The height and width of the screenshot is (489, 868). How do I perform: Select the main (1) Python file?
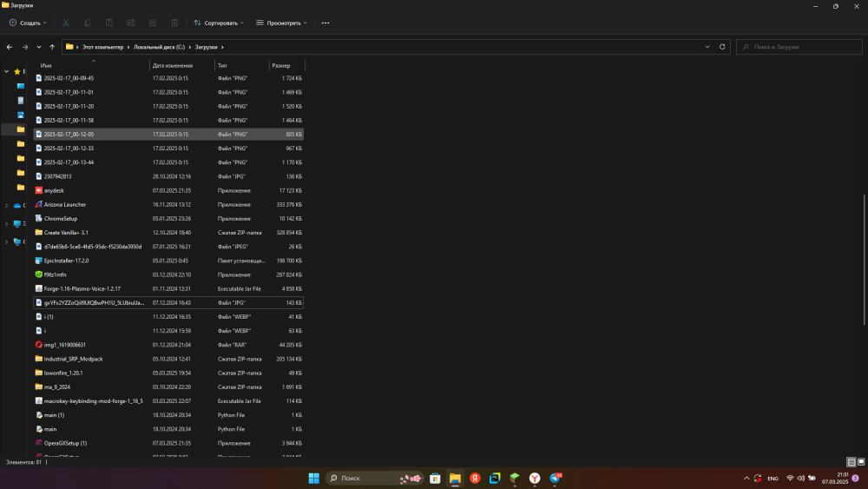pyautogui.click(x=168, y=415)
